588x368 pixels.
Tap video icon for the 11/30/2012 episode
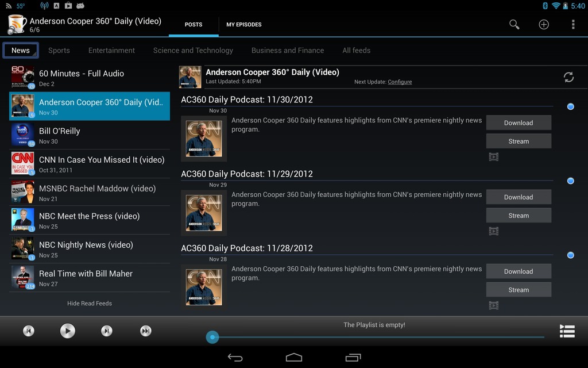click(493, 157)
